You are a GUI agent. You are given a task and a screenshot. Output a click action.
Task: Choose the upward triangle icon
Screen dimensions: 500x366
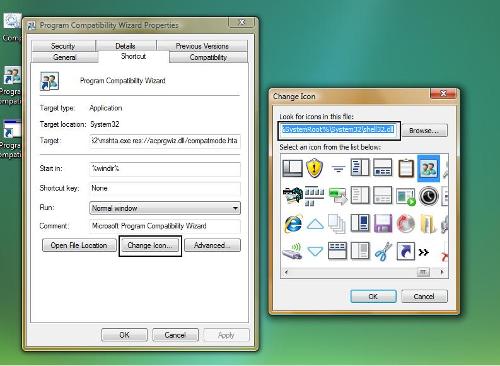pos(315,224)
